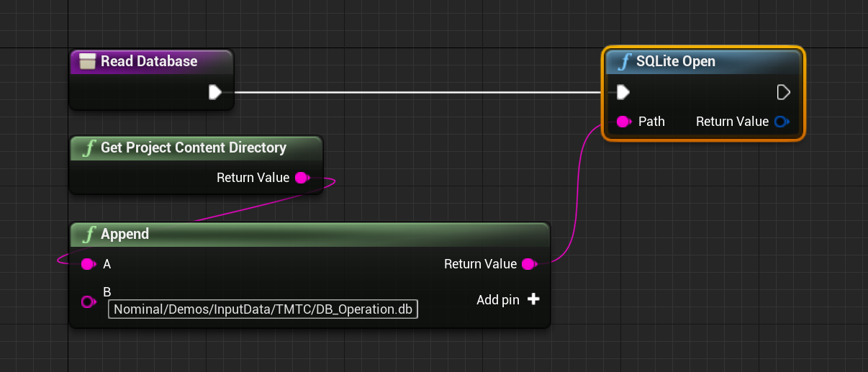Click Append node's B input pin
The height and width of the screenshot is (372, 868).
[x=88, y=301]
